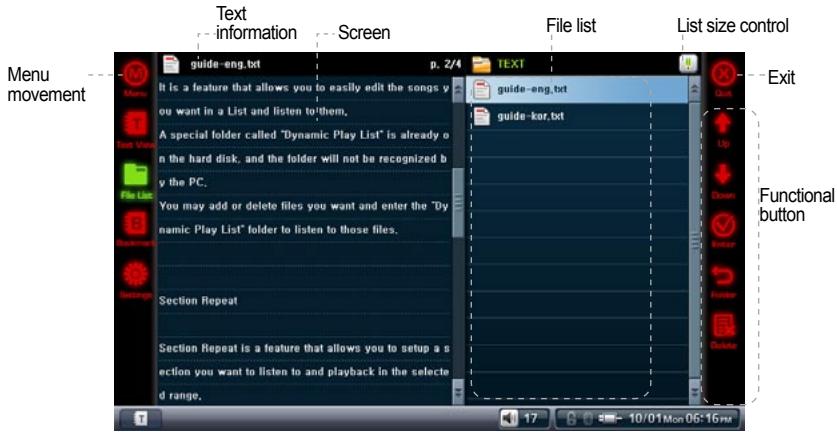Click the file list scroll-down arrow

click(694, 391)
